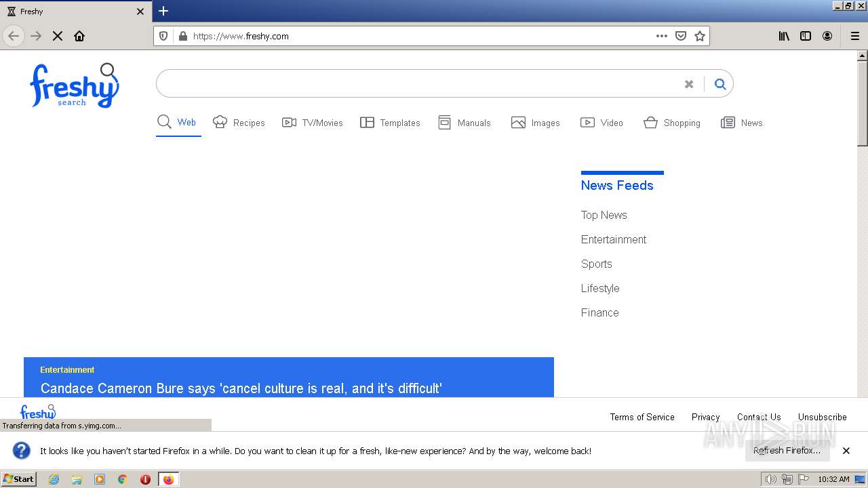The height and width of the screenshot is (488, 868).
Task: Click the scrollbar up arrow
Action: [862, 56]
